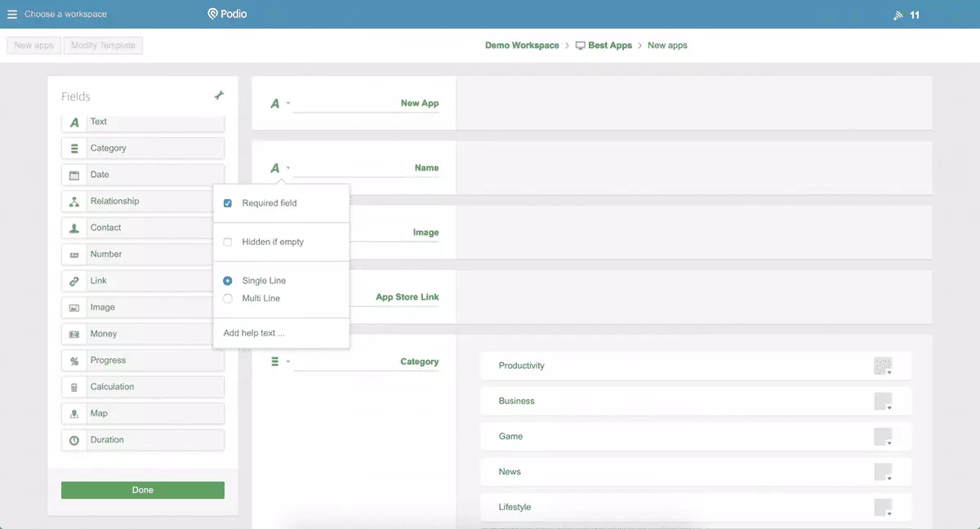
Task: Click the Contact field person icon
Action: point(74,228)
